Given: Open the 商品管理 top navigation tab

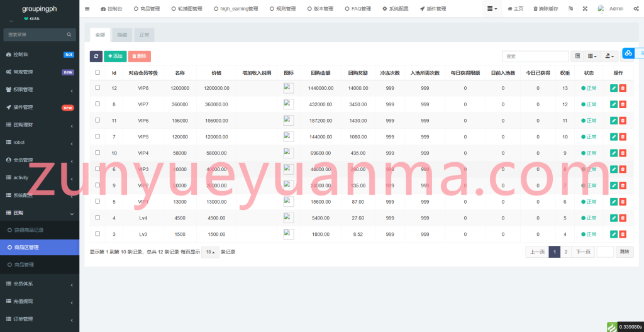Looking at the screenshot, I should coord(147,9).
